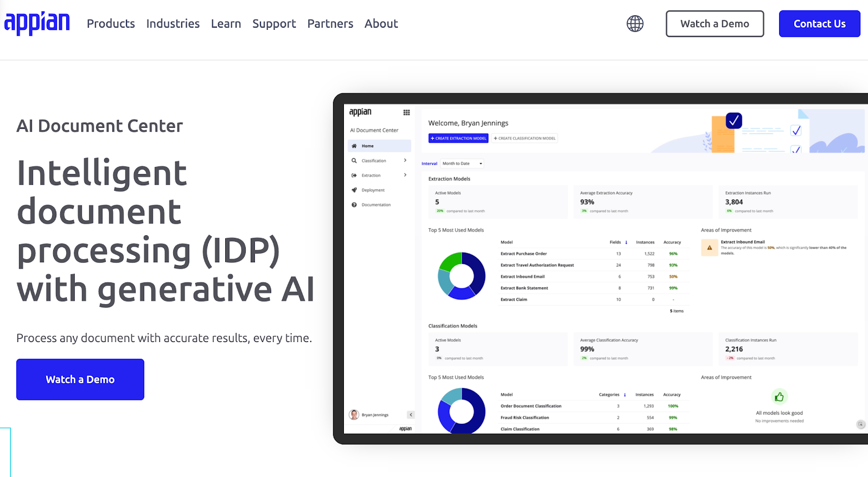Click the Classification magnifier icon
The height and width of the screenshot is (477, 868).
tap(354, 160)
